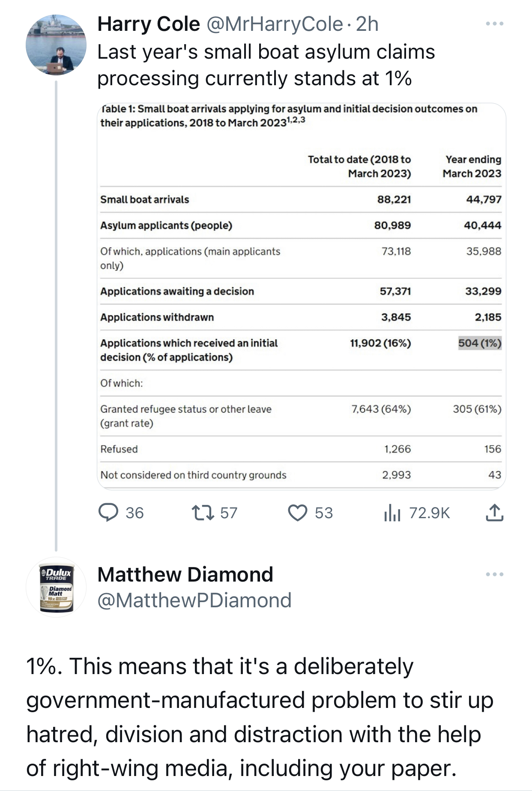This screenshot has width=532, height=791.
Task: Open the 2h timestamp link
Action: (367, 24)
